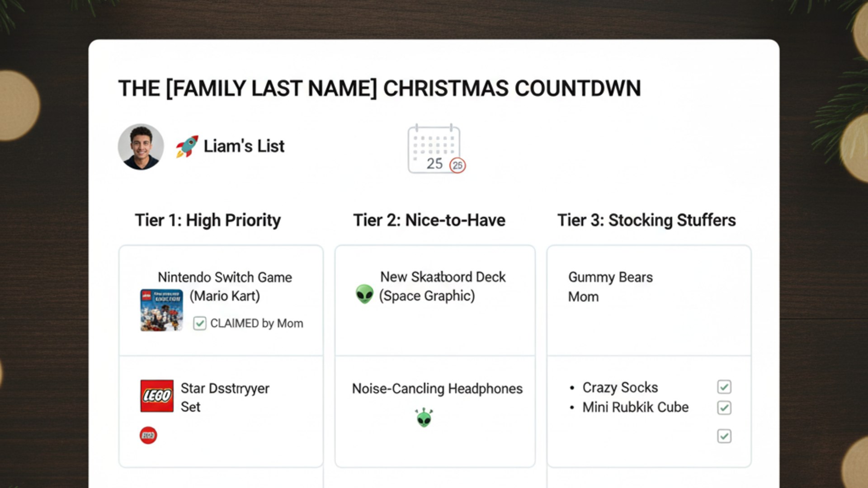Select the Tier 3: Stocking Stuffers heading
Screen dimensions: 868x488
(647, 220)
